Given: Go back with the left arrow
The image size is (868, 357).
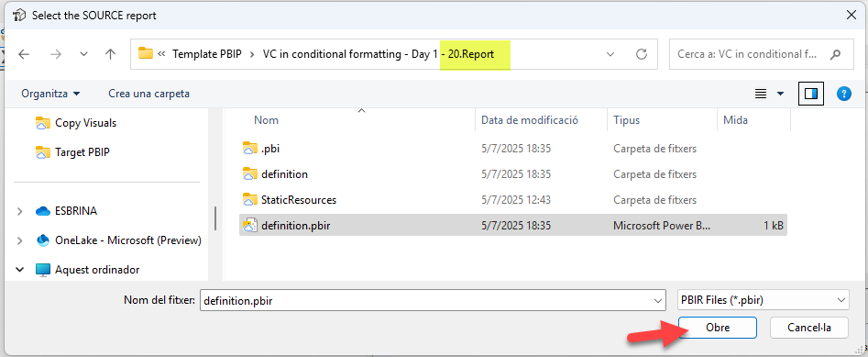Looking at the screenshot, I should (x=23, y=54).
